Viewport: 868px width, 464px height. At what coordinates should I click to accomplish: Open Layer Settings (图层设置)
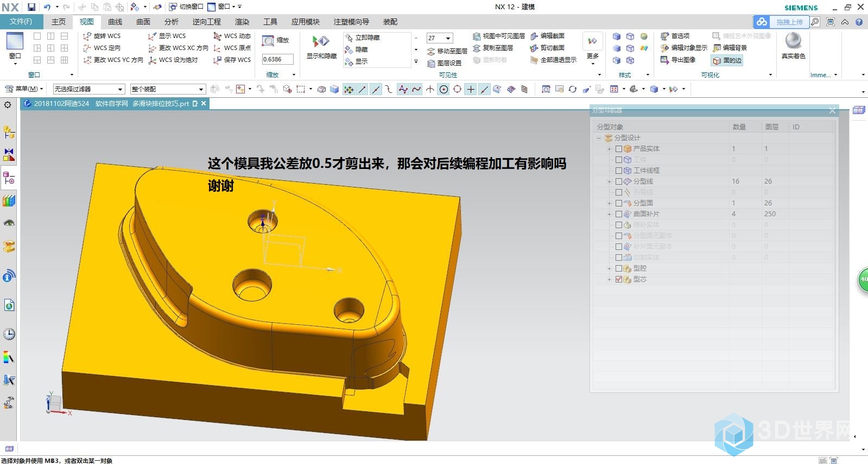point(445,63)
